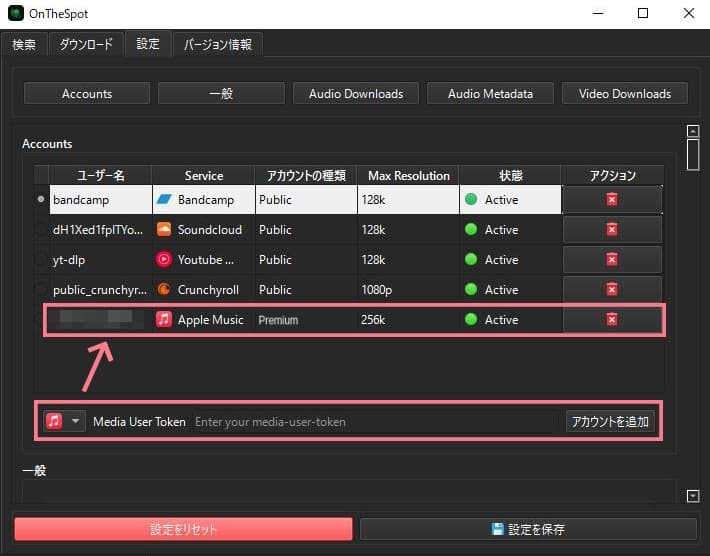Select the yt-dlp account radio button
Screen dimensions: 710x556
[x=41, y=260]
